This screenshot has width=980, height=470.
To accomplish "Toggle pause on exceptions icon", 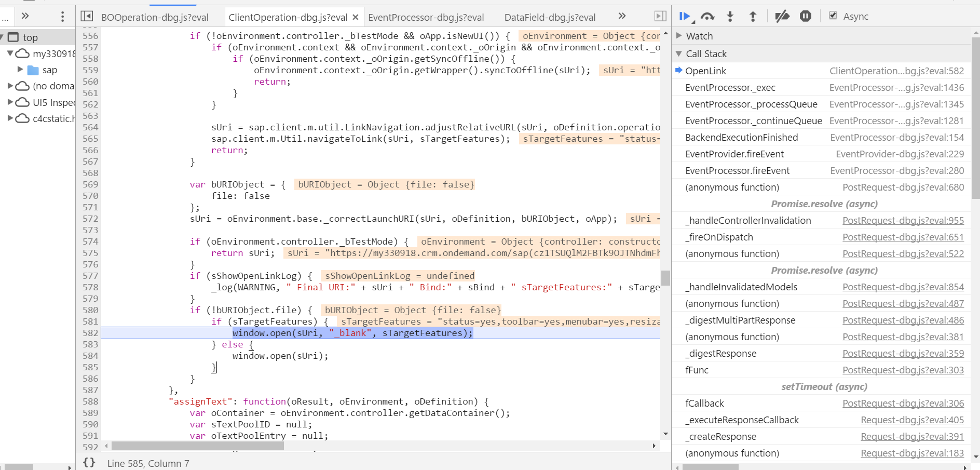I will pos(805,17).
